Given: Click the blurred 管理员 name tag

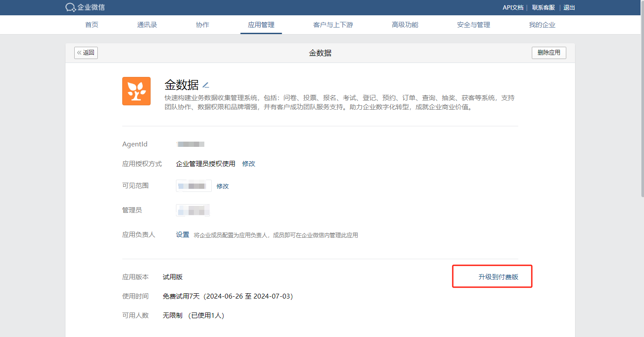Looking at the screenshot, I should tap(193, 210).
